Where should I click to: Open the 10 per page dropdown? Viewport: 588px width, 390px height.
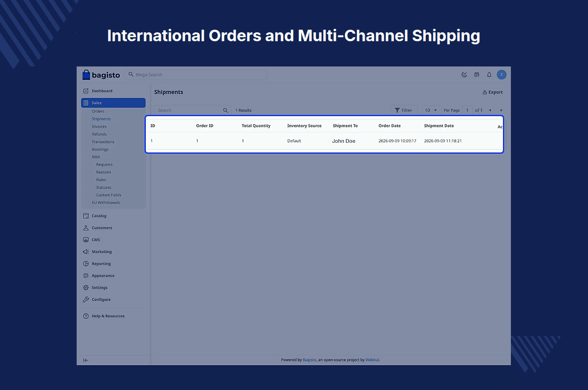tap(431, 110)
